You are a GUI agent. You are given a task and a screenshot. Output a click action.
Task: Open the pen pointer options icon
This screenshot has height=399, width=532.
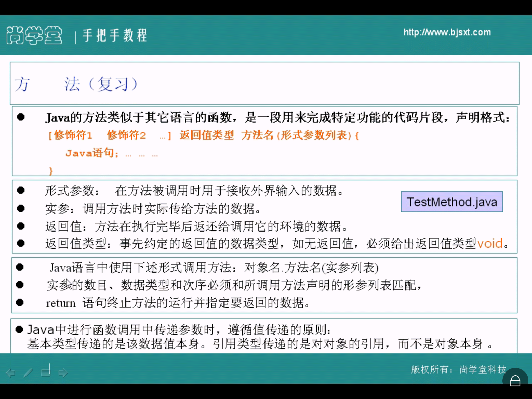28,373
